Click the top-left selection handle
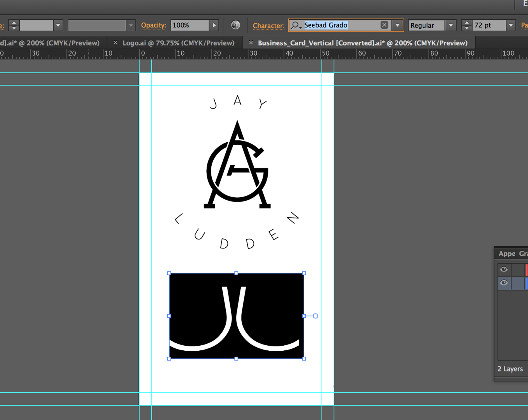 (169, 273)
